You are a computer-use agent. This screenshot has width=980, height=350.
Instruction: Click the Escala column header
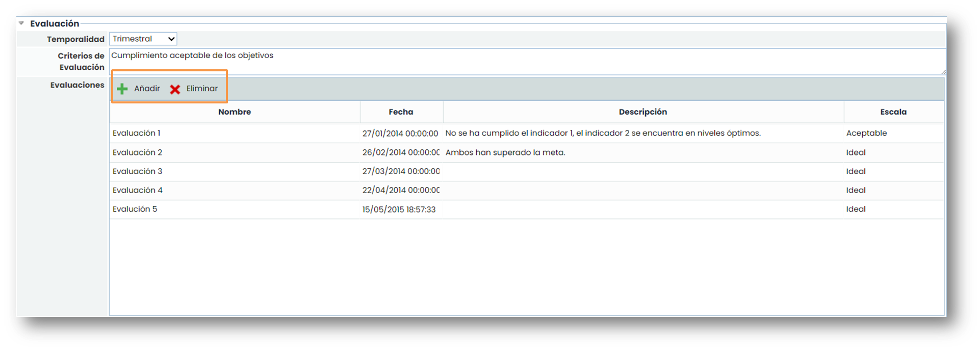pyautogui.click(x=893, y=112)
